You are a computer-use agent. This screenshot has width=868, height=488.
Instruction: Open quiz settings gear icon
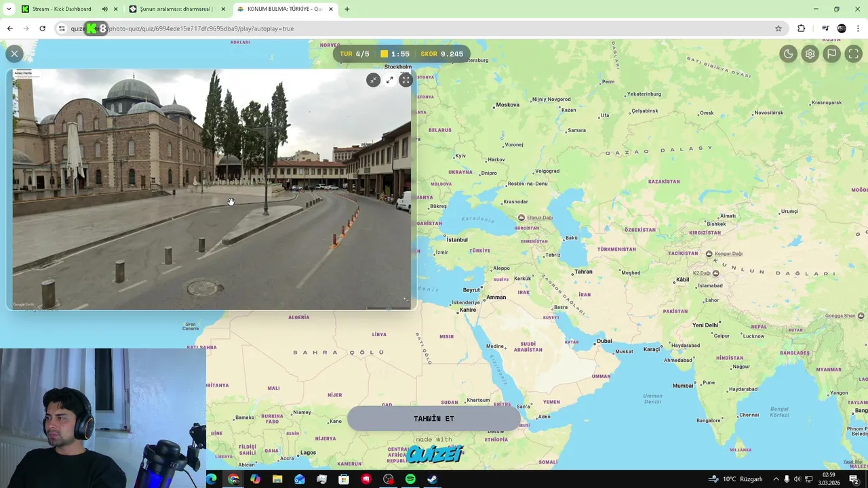(x=810, y=54)
